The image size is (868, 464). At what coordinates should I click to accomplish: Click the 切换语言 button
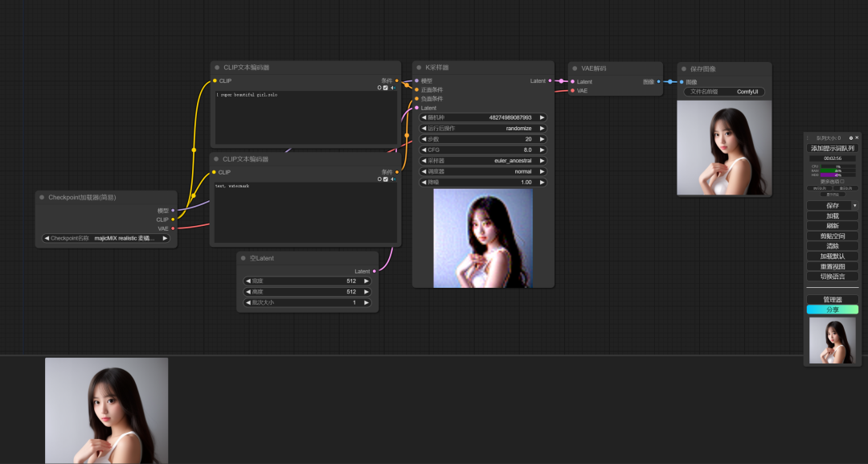tap(833, 277)
